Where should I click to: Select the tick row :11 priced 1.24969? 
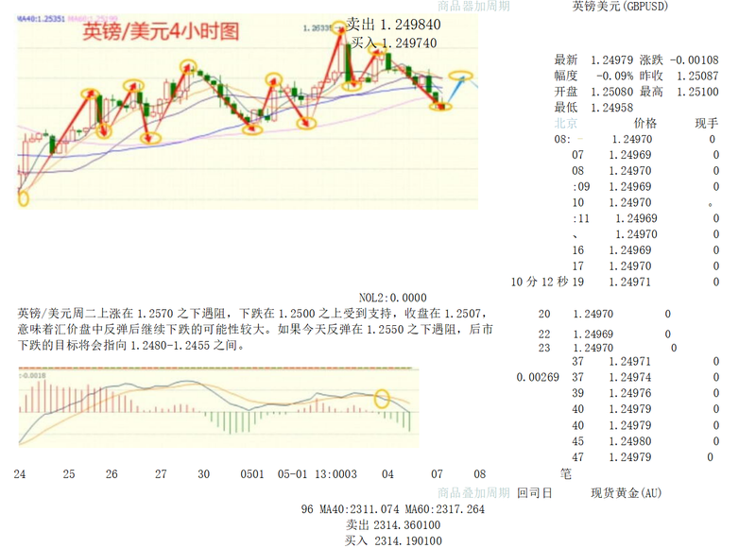(645, 219)
